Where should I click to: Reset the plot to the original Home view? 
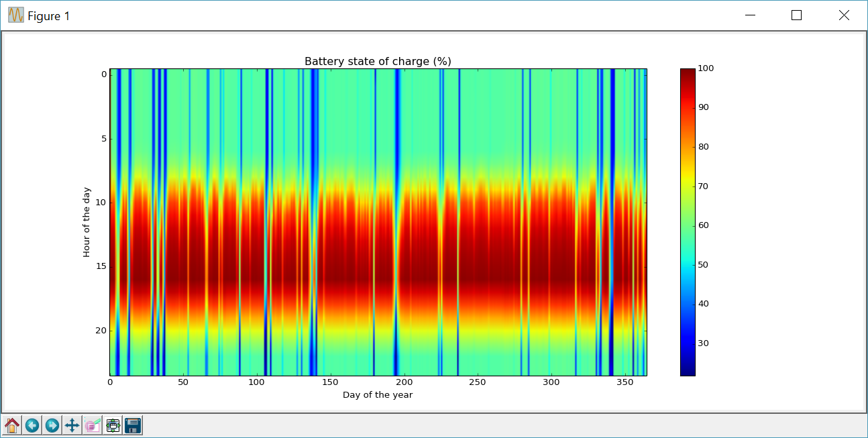pyautogui.click(x=12, y=425)
